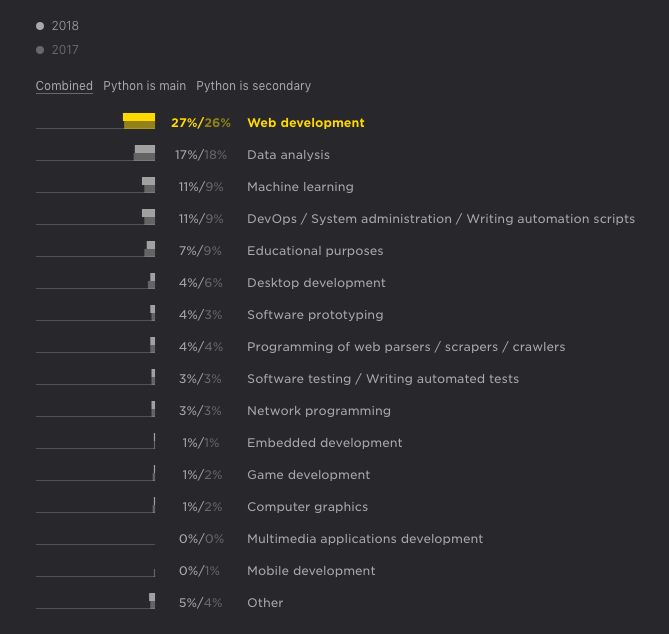Select Software prototyping label
This screenshot has width=669, height=634.
coord(315,315)
